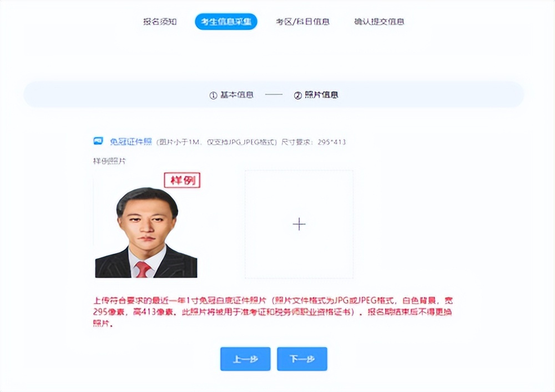Open the 考区/科目信息 tab
Image resolution: width=555 pixels, height=392 pixels.
[302, 22]
